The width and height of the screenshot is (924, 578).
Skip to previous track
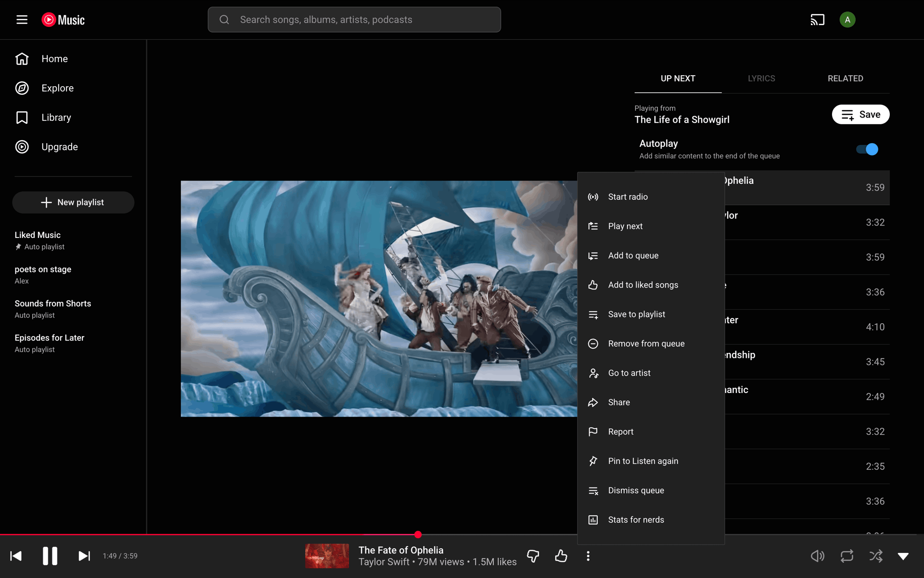(x=16, y=556)
